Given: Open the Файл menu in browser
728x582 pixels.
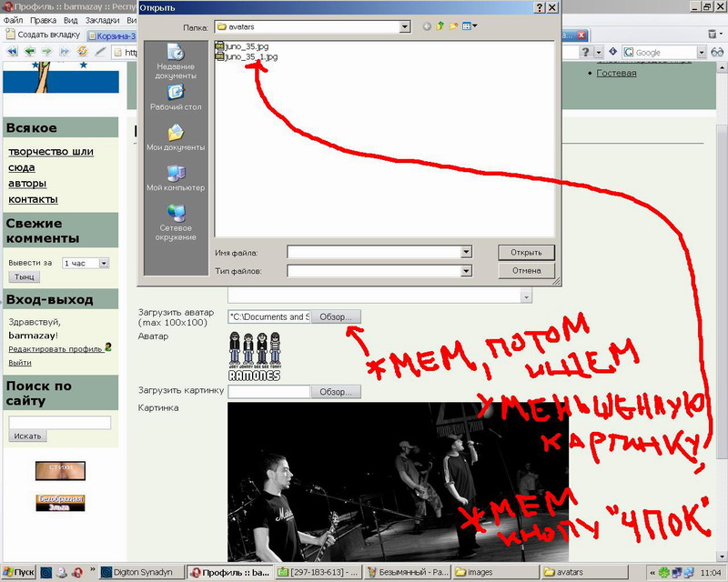Looking at the screenshot, I should [x=13, y=19].
